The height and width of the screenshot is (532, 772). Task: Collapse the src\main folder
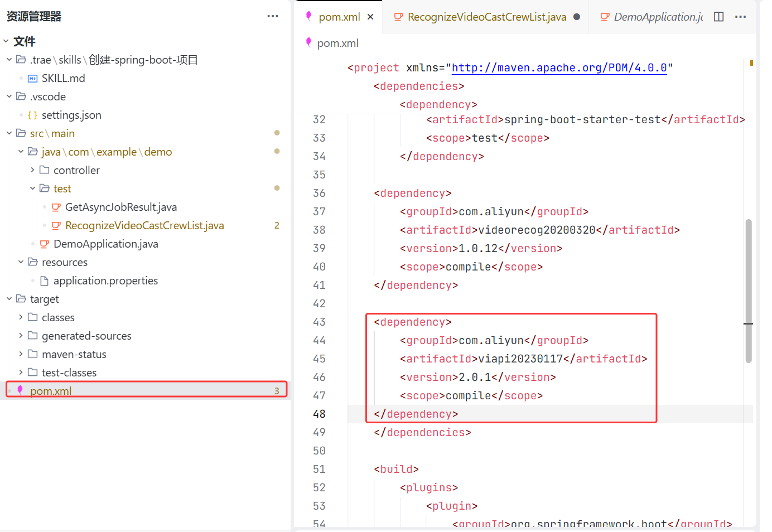pyautogui.click(x=9, y=133)
